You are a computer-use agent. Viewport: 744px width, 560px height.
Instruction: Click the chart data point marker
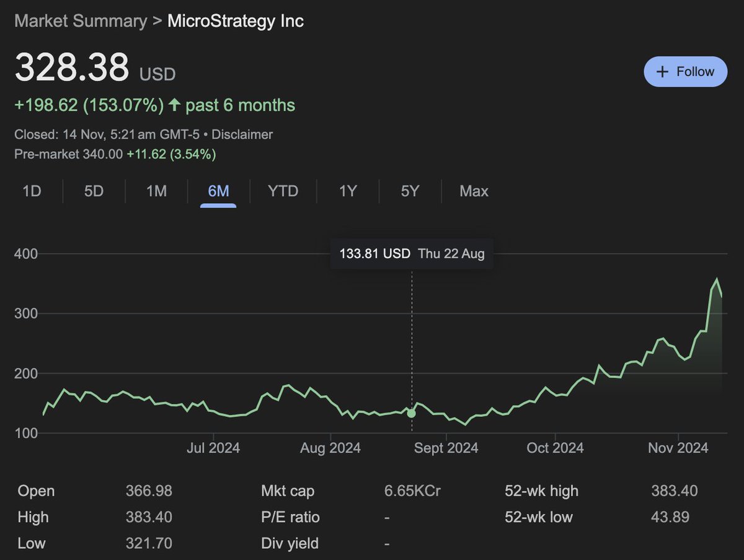[x=411, y=413]
